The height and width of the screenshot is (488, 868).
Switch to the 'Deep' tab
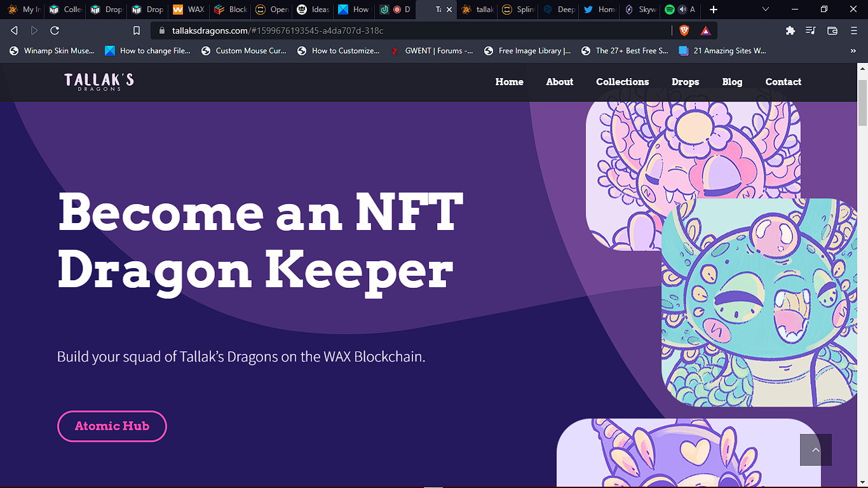pyautogui.click(x=559, y=10)
